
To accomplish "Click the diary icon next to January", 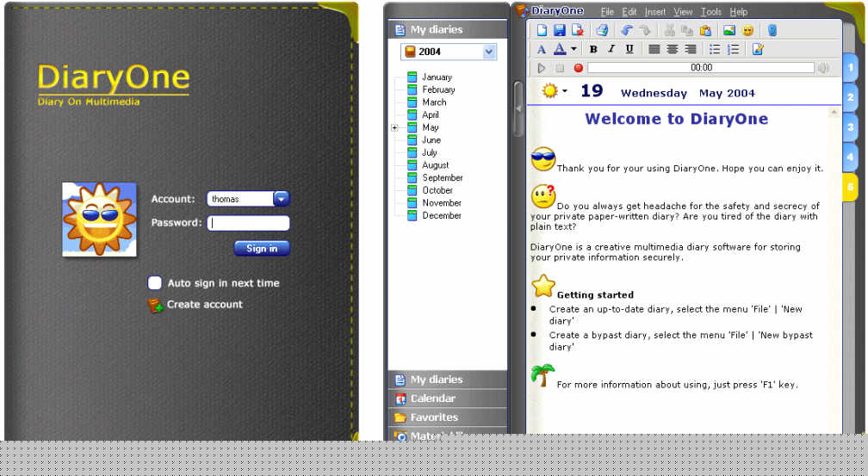I will coord(412,77).
